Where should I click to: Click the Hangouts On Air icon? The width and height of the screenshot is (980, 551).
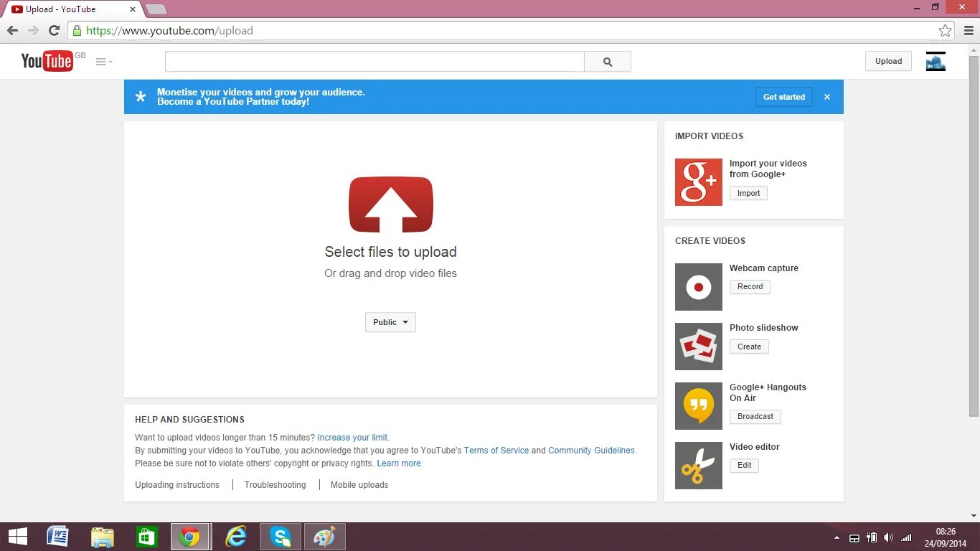pyautogui.click(x=699, y=406)
